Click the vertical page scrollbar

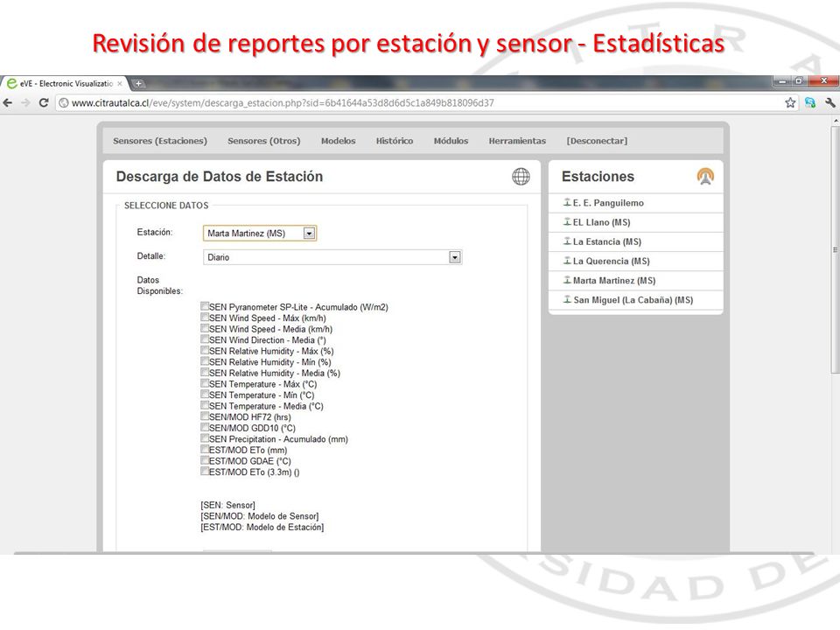click(835, 249)
